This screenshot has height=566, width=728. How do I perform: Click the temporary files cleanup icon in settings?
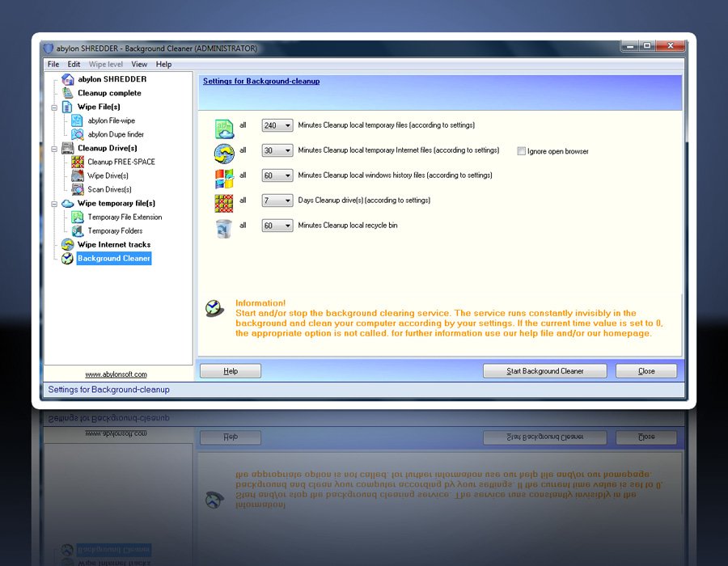(224, 129)
